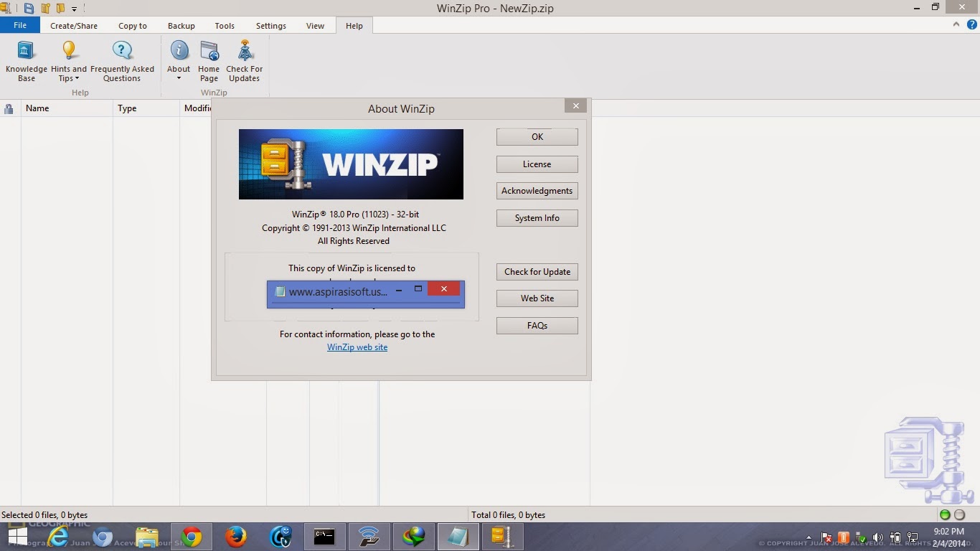Minimize the www.aspirasisoft.us overlay window
This screenshot has width=980, height=551.
tap(399, 290)
